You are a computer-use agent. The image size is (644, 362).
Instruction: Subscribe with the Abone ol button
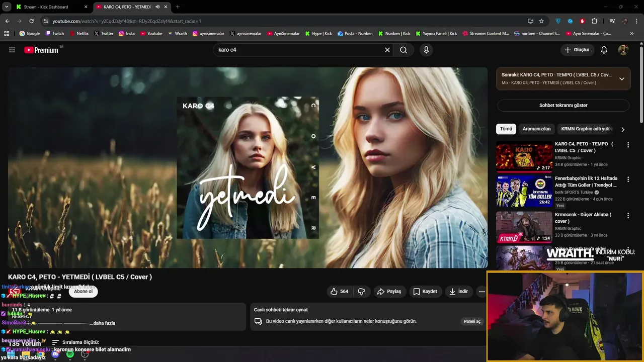(84, 291)
